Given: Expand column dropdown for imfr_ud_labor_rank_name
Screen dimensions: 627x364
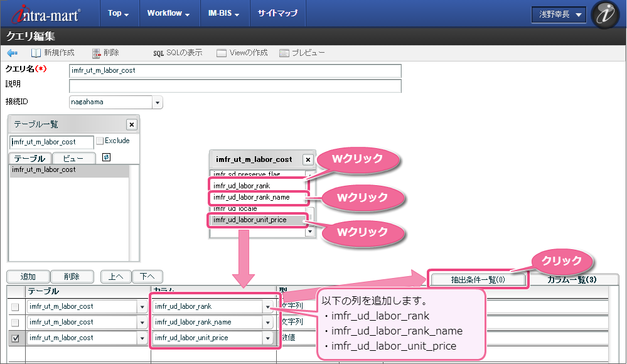Looking at the screenshot, I should click(268, 323).
